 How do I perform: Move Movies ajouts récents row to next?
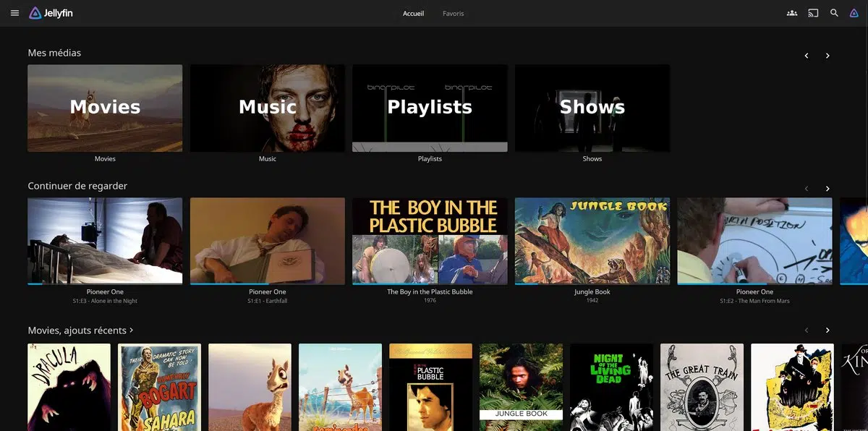coord(827,330)
